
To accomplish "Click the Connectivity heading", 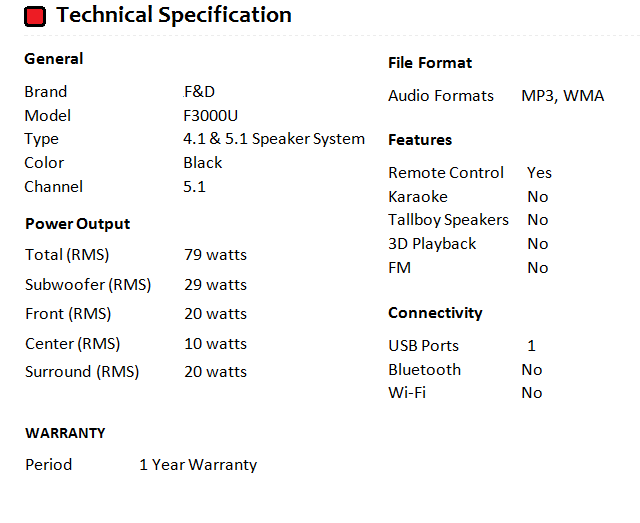I will 435,313.
